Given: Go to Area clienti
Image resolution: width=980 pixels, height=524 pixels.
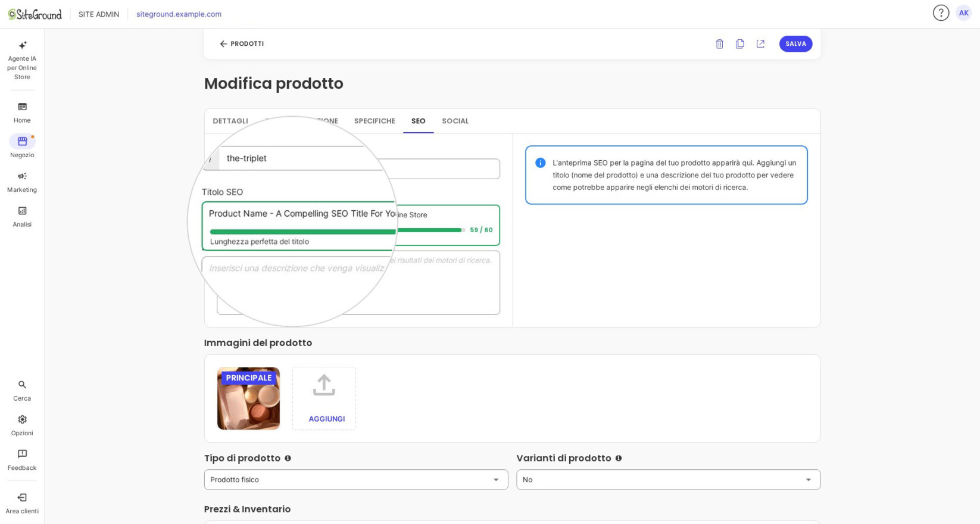Looking at the screenshot, I should pyautogui.click(x=22, y=503).
